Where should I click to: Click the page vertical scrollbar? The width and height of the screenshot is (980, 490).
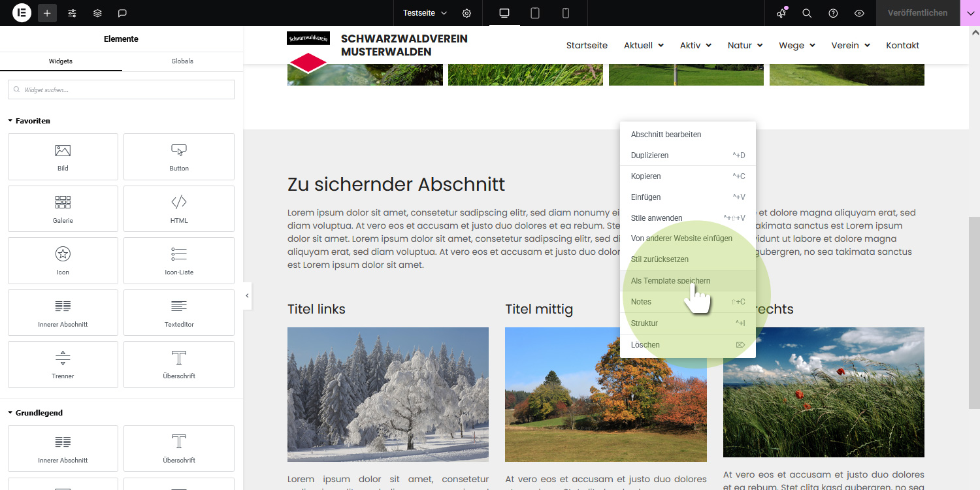(974, 314)
